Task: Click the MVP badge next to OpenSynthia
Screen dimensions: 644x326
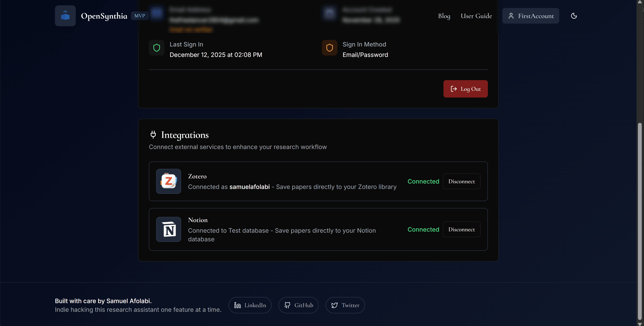Action: pos(139,15)
